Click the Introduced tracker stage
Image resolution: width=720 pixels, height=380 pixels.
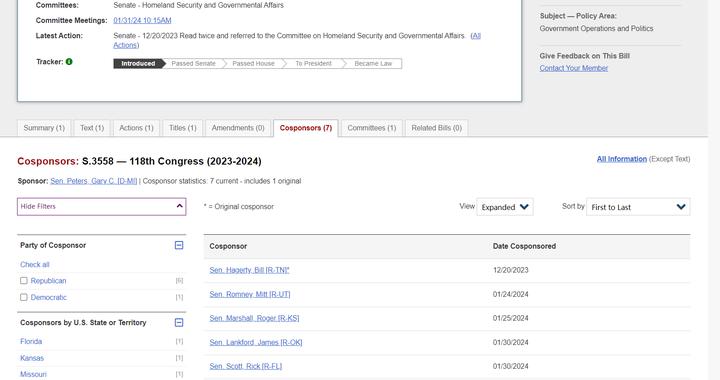(138, 63)
